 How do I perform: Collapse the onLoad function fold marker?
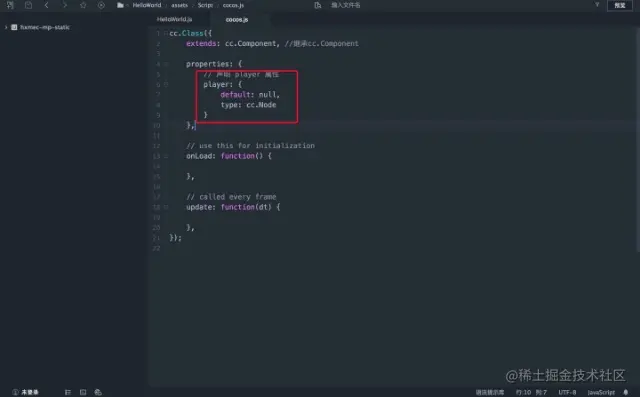point(166,156)
